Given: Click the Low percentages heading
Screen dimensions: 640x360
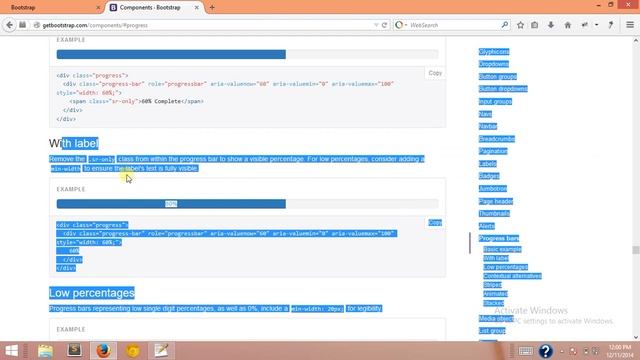Looking at the screenshot, I should [92, 293].
